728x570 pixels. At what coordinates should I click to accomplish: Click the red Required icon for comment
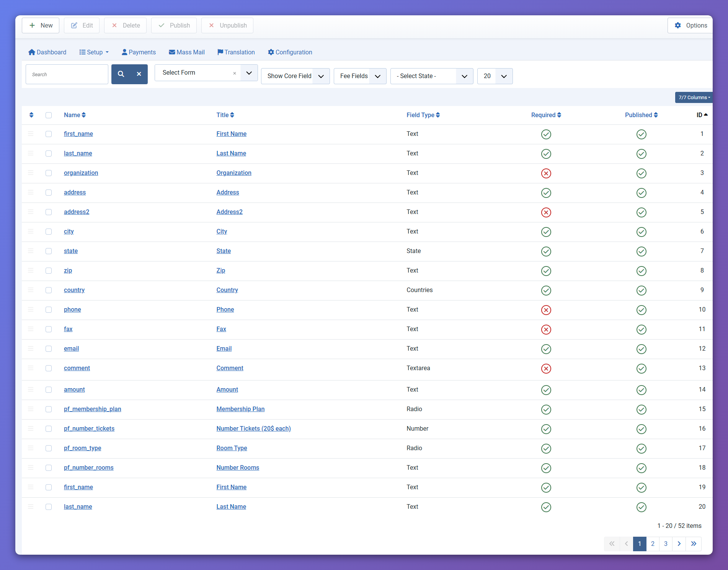[x=546, y=369]
